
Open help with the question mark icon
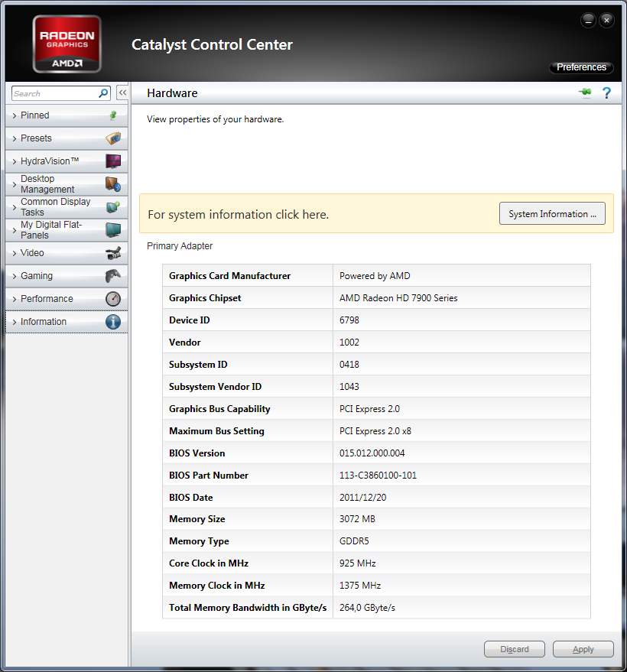point(606,93)
